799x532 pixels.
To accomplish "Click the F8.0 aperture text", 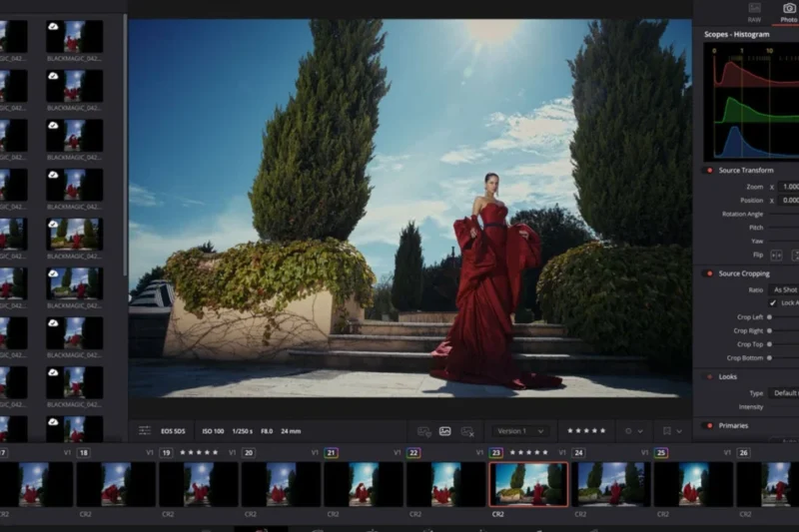I will (267, 431).
